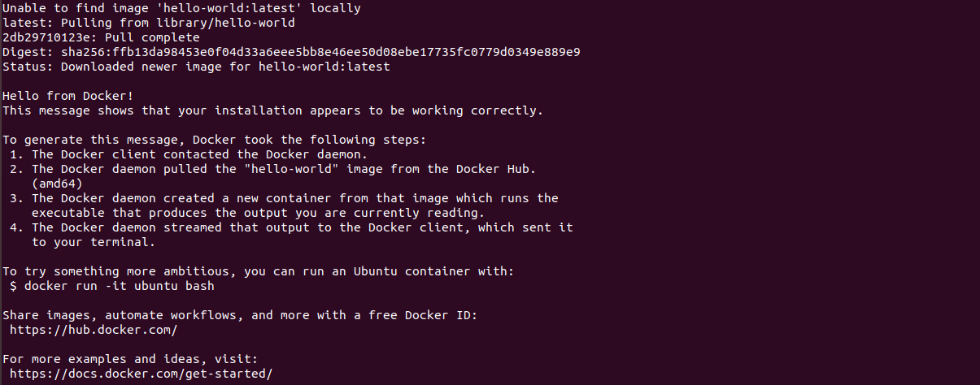Screen dimensions: 980x385
Task: Click the 'Unable to find image' message line
Action: click(181, 8)
